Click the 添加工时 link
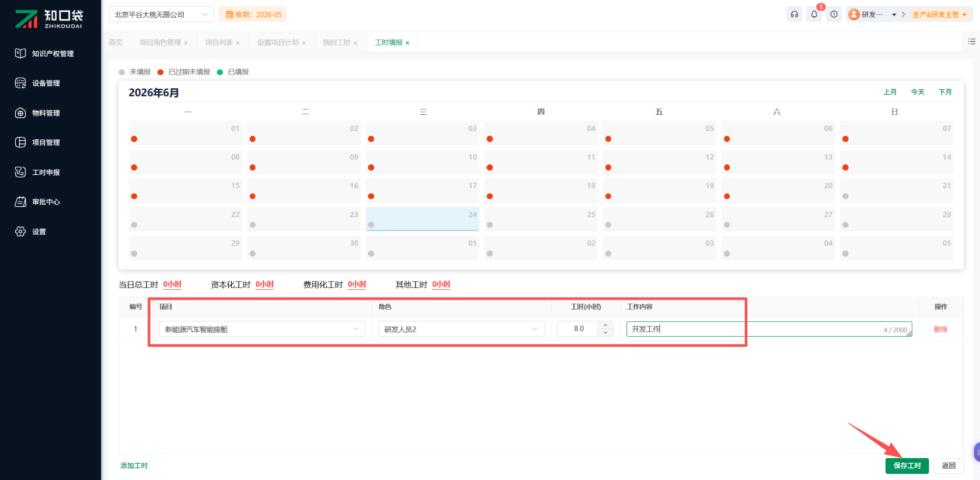Screen dimensions: 980x480 click(134, 466)
